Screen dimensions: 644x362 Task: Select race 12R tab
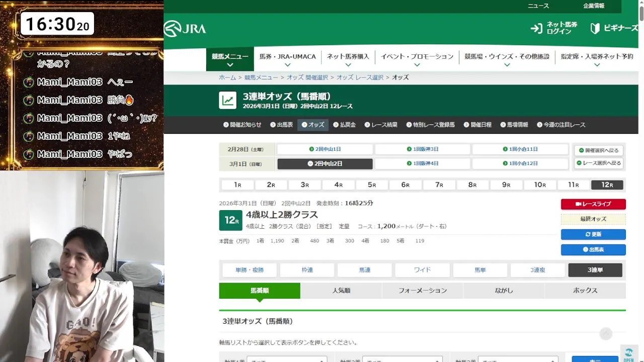(x=607, y=185)
